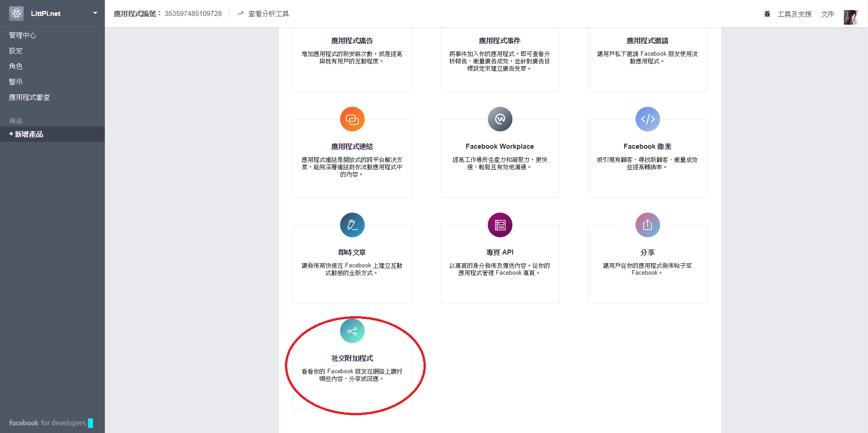868x433 pixels.
Task: Click the 社交附加程式 description text
Action: (x=352, y=375)
